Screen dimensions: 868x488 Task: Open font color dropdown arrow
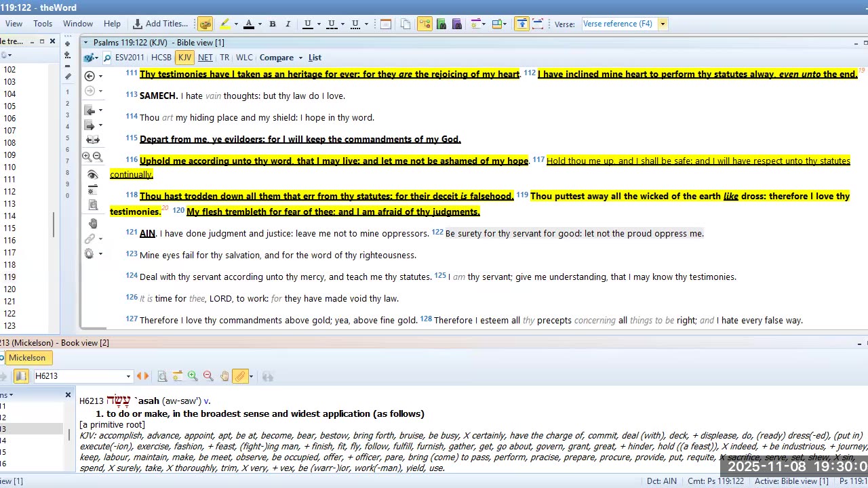(x=260, y=24)
